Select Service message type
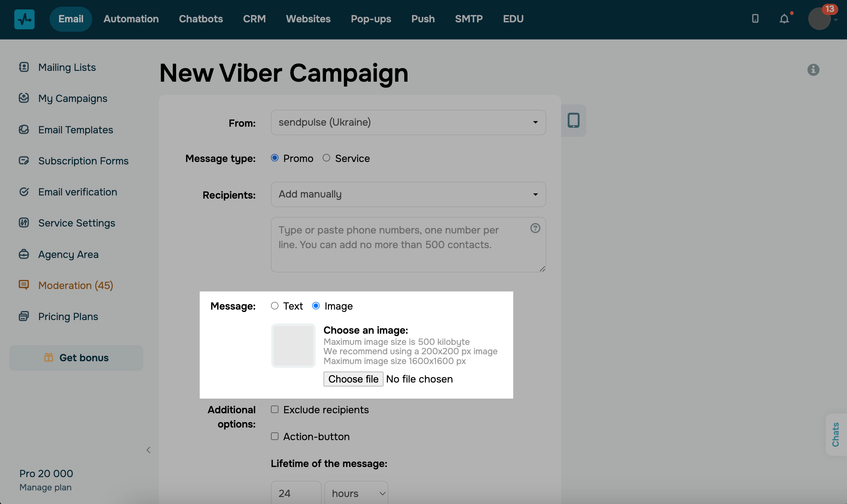847x504 pixels. tap(326, 158)
